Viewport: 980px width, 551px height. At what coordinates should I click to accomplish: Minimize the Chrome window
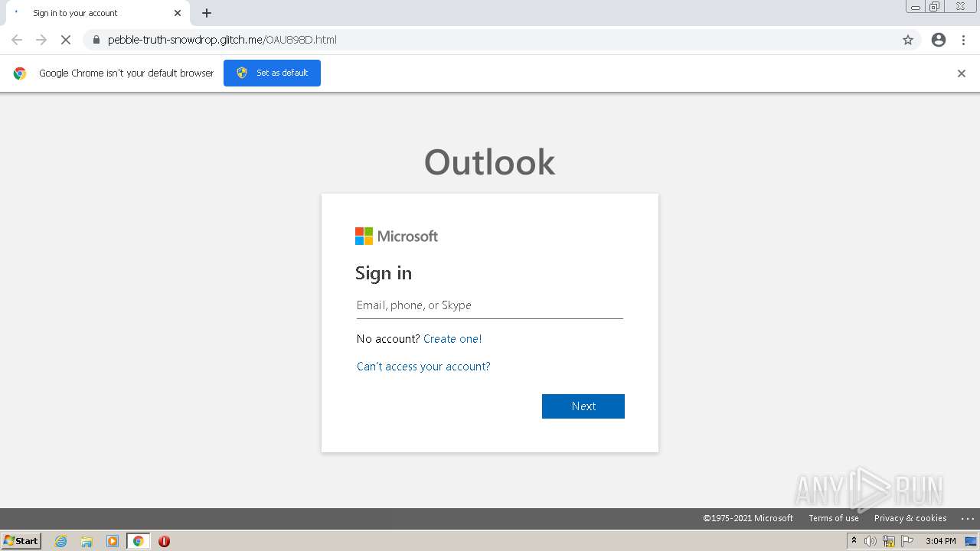pyautogui.click(x=915, y=7)
